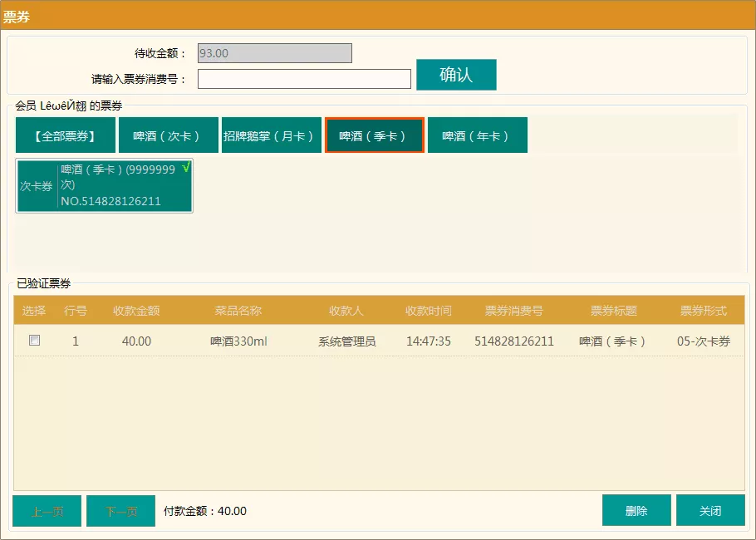Tick the checkbox for row 1
Image resolution: width=756 pixels, height=540 pixels.
34,341
